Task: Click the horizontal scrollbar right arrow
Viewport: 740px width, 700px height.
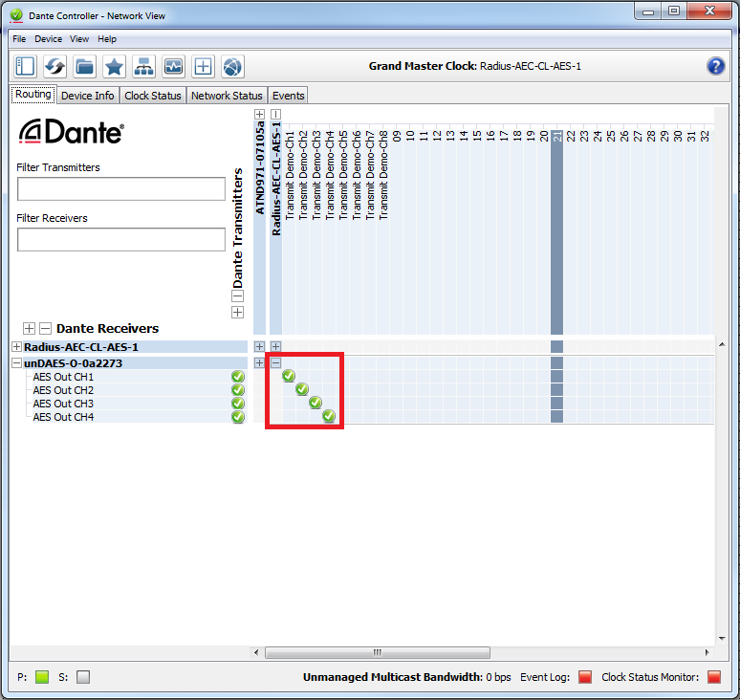Action: [707, 653]
